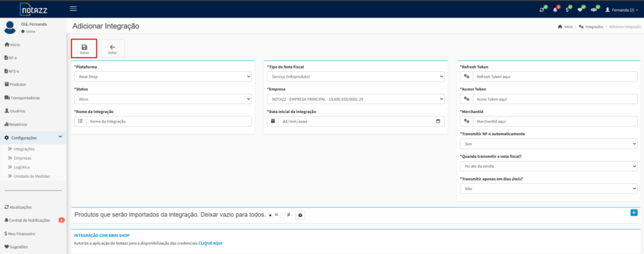Viewport: 644px width, 254px height.
Task: Open Integrações in the sidebar submenu
Action: tap(25, 149)
